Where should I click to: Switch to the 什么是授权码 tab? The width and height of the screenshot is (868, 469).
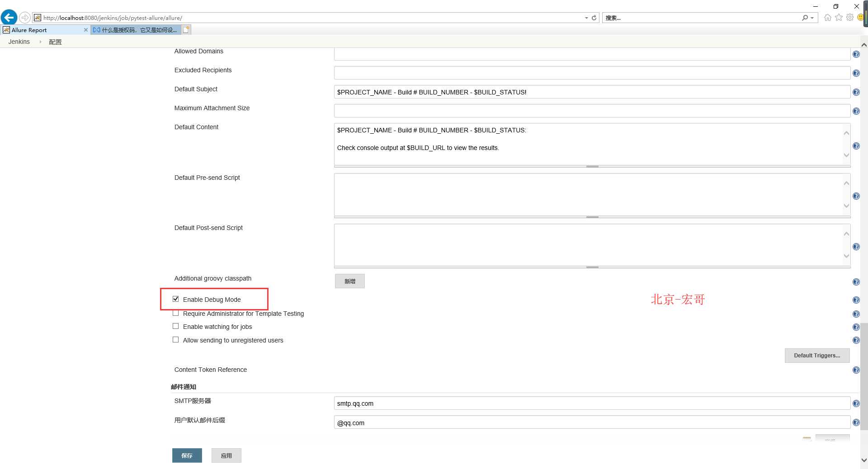pos(136,30)
